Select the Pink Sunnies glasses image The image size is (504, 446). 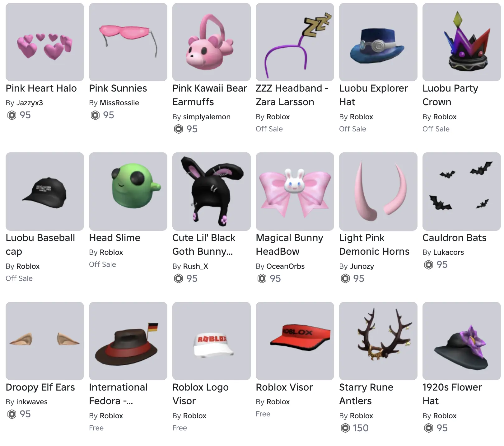click(x=128, y=42)
